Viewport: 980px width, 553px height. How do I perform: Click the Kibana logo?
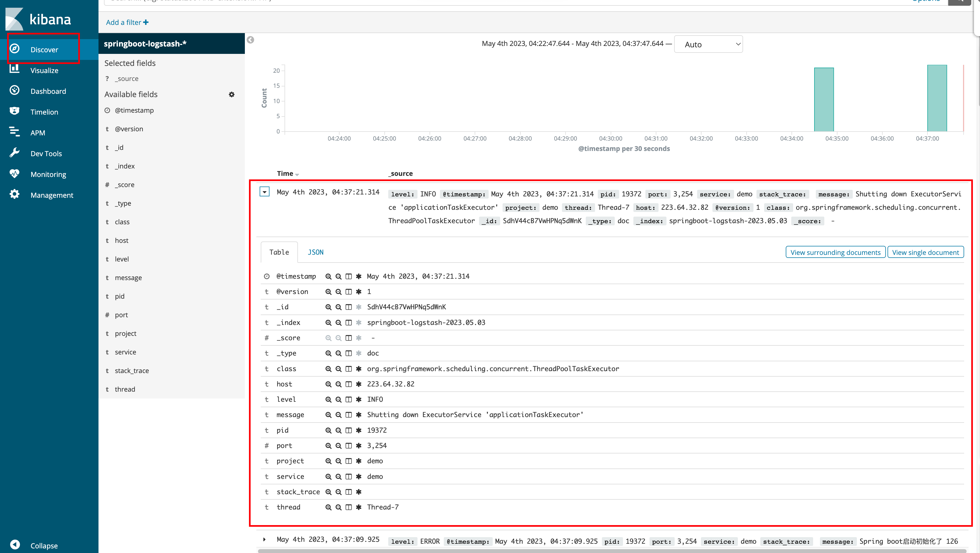38,19
